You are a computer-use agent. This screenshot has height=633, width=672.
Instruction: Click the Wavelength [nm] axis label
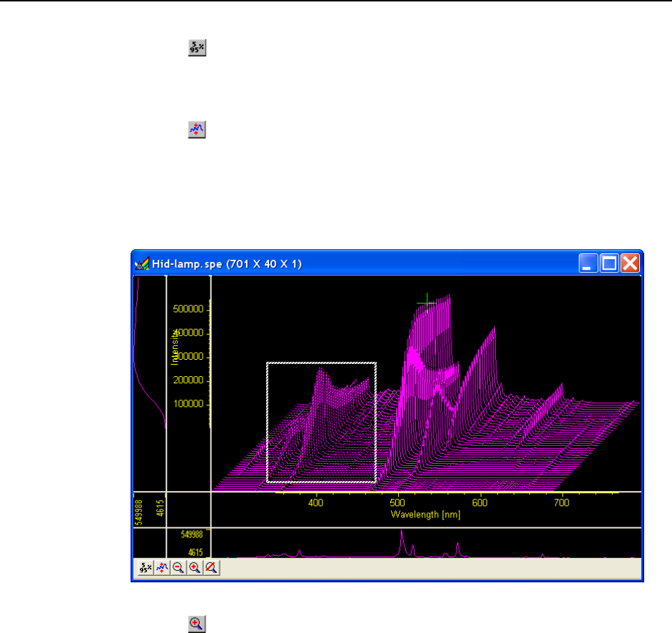coord(426,515)
